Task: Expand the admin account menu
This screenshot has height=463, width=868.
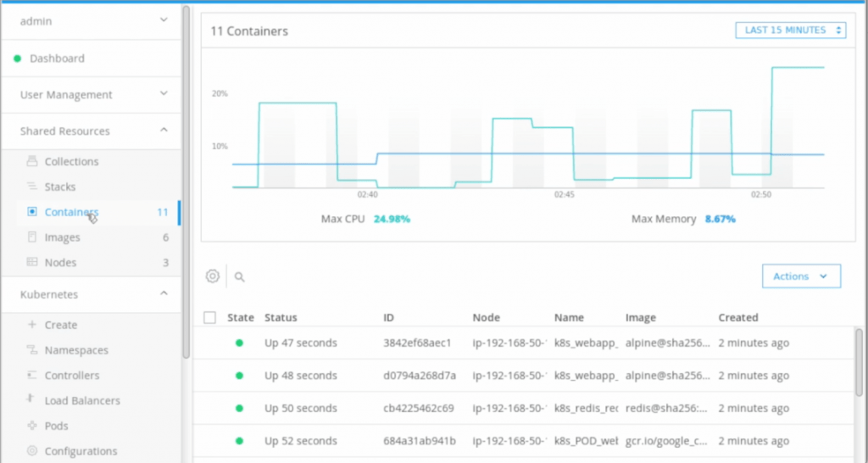Action: (164, 20)
